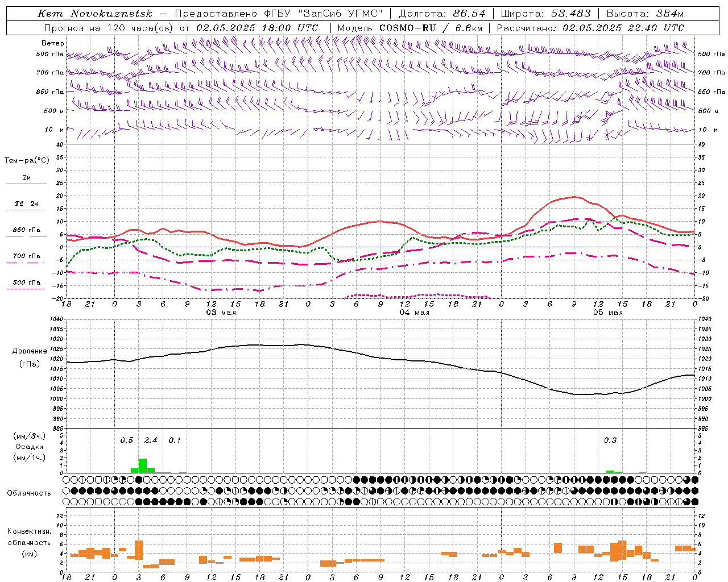This screenshot has height=582, width=728.
Task: Click the elevation value 'Высота: 384м'
Action: (x=645, y=14)
